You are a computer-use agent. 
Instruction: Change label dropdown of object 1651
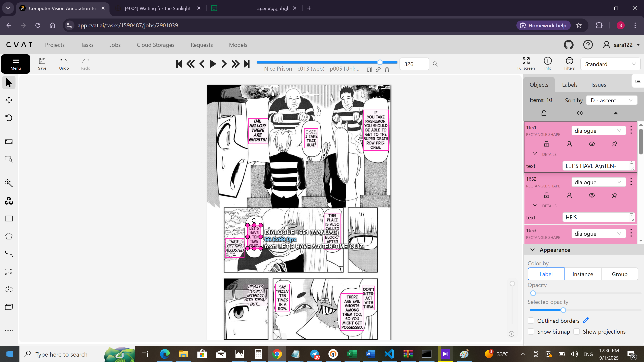point(598,131)
